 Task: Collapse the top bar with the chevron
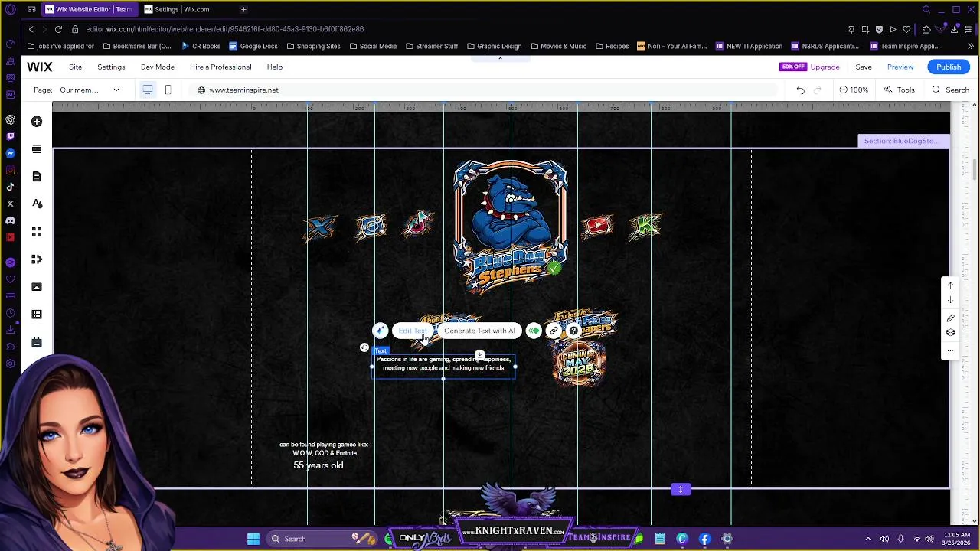[500, 57]
